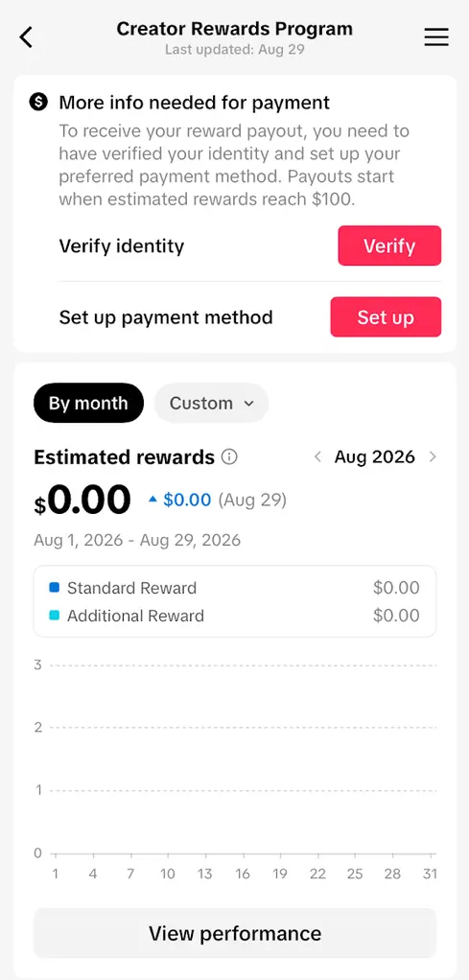
Task: Click the cyan Additional Reward legend square
Action: click(54, 616)
